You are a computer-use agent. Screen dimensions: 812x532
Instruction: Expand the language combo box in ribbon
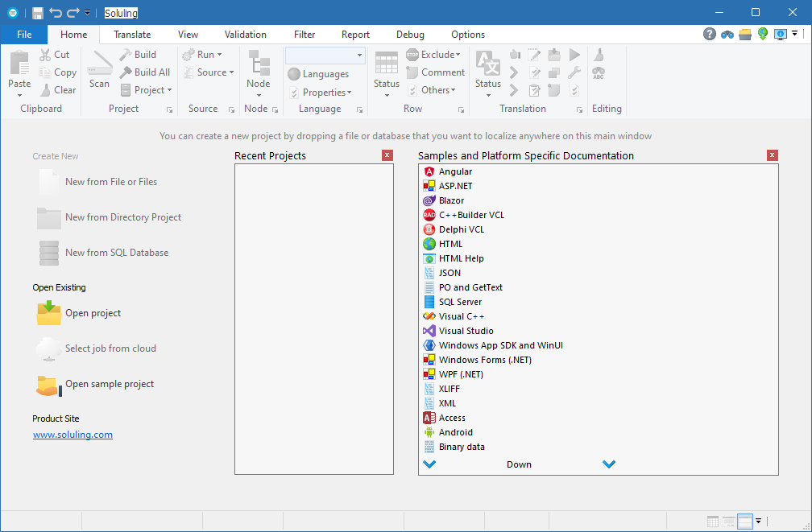[x=359, y=56]
